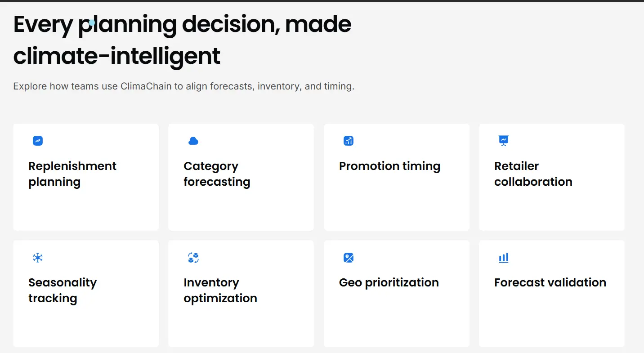The image size is (644, 353).
Task: Open the Inventory optimization title link
Action: click(220, 290)
